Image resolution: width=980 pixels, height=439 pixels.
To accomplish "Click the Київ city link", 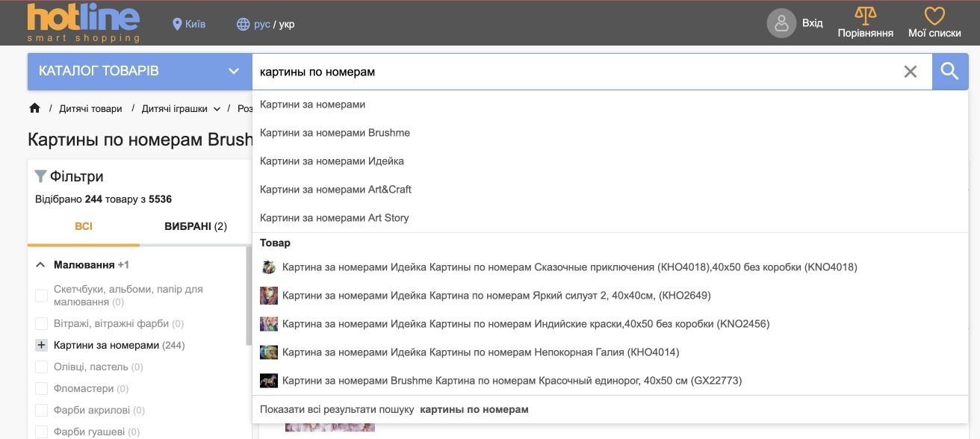I will coord(195,24).
